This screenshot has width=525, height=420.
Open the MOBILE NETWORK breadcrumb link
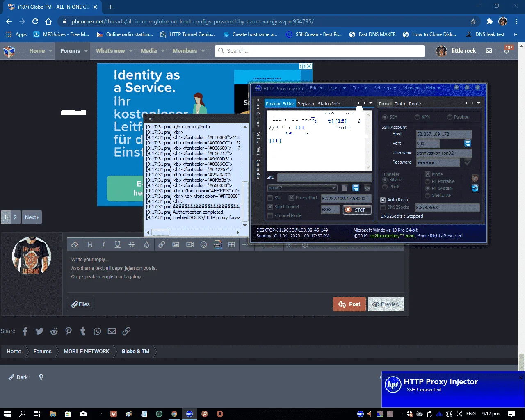[87, 351]
